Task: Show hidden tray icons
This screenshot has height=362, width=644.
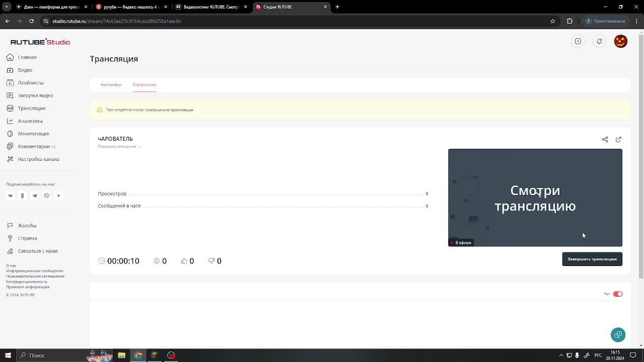Action: 561,355
